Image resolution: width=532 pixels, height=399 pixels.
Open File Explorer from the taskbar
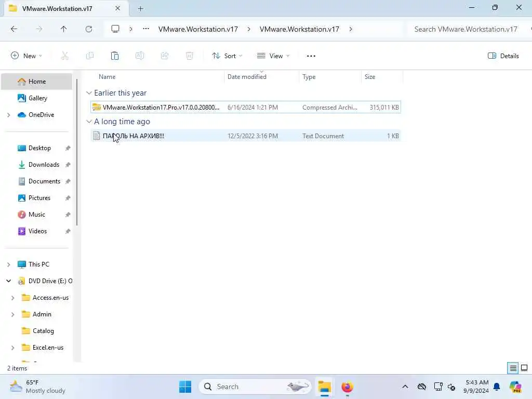click(x=324, y=387)
